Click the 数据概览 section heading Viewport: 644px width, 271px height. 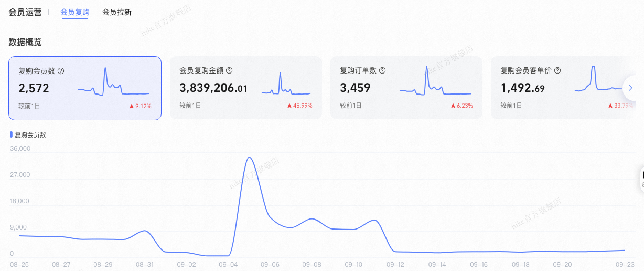pos(25,42)
